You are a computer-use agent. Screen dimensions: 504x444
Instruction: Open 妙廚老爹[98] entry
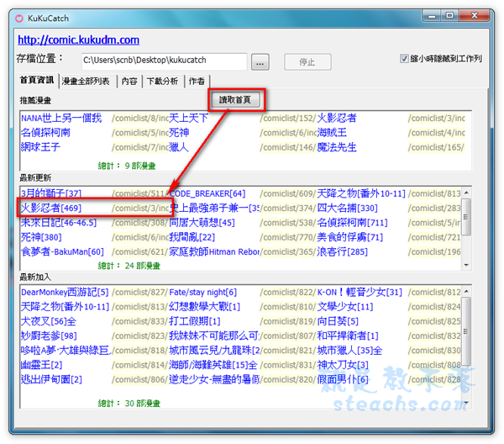click(x=49, y=336)
